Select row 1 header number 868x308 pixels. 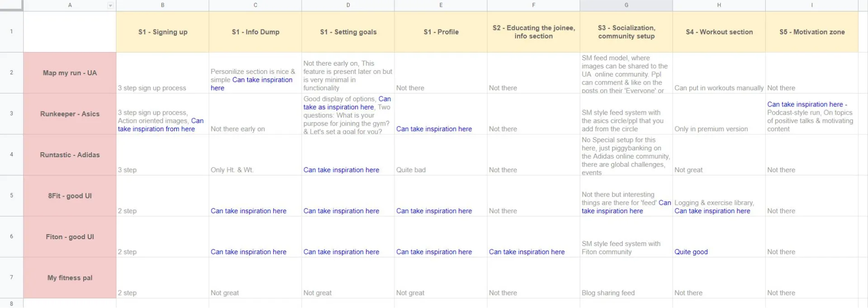coord(11,32)
